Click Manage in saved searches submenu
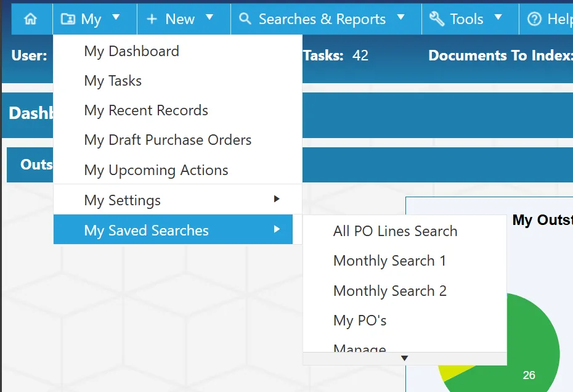The height and width of the screenshot is (392, 573). [405, 346]
